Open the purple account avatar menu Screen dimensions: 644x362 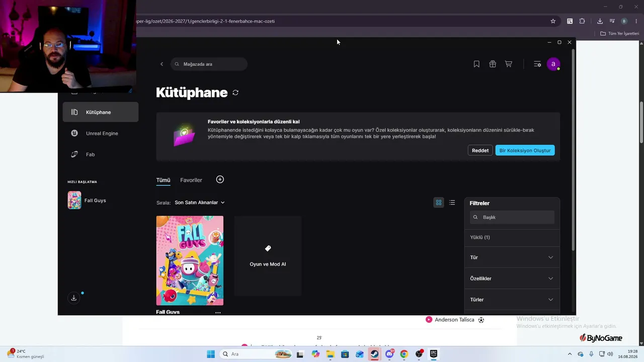553,64
